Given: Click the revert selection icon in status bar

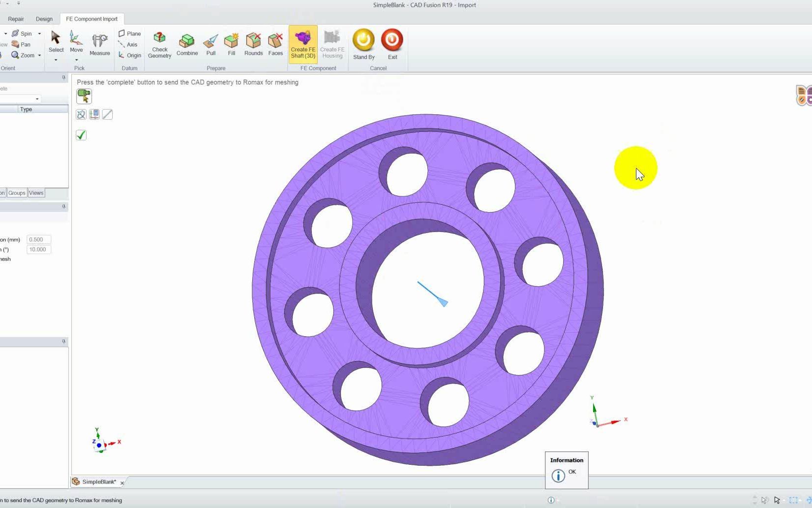Looking at the screenshot, I should pos(765,500).
